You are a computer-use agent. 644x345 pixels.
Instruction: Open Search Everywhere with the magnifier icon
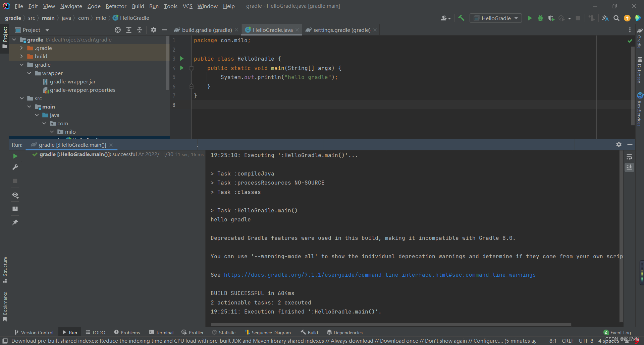coord(616,18)
